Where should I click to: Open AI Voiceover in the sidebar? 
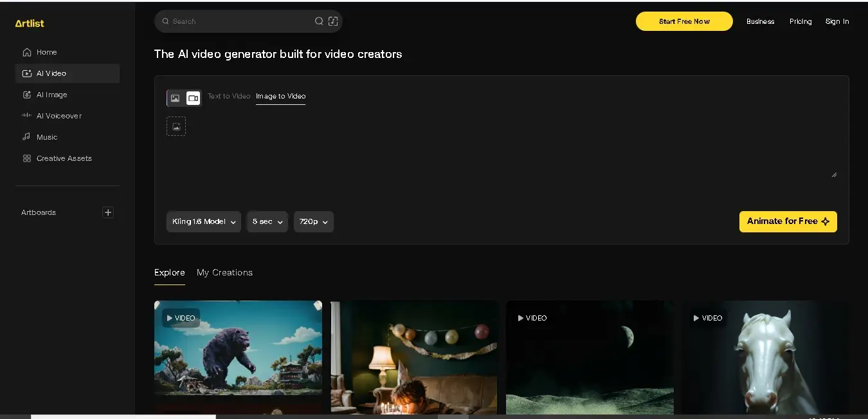tap(59, 116)
